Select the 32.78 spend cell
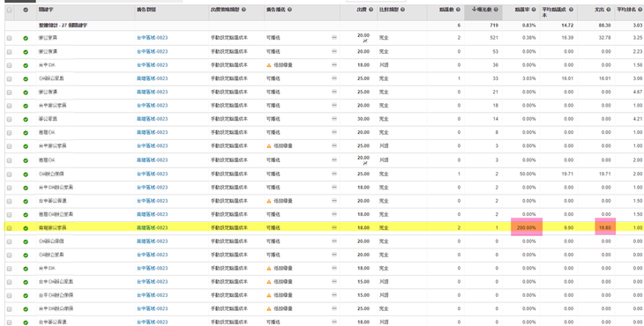The image size is (644, 326). pyautogui.click(x=605, y=38)
